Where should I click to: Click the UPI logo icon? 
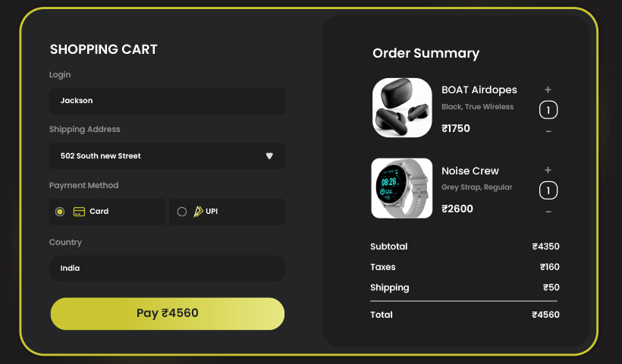click(198, 212)
